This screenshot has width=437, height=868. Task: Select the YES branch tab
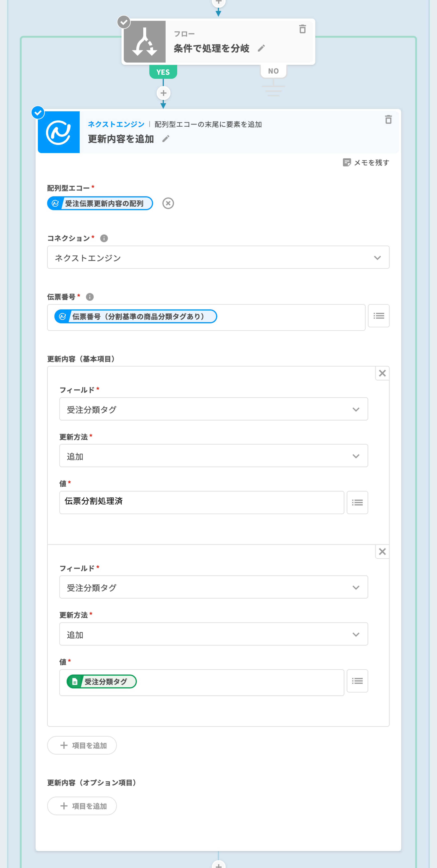[163, 72]
